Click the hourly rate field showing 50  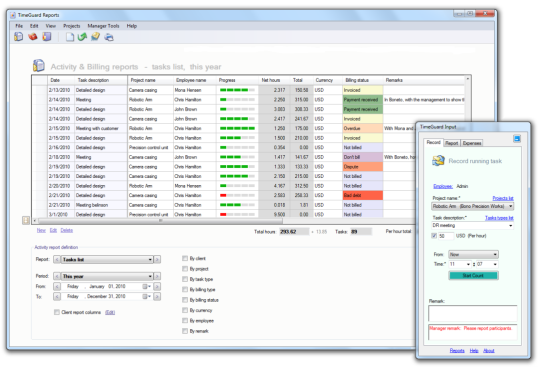coord(446,236)
